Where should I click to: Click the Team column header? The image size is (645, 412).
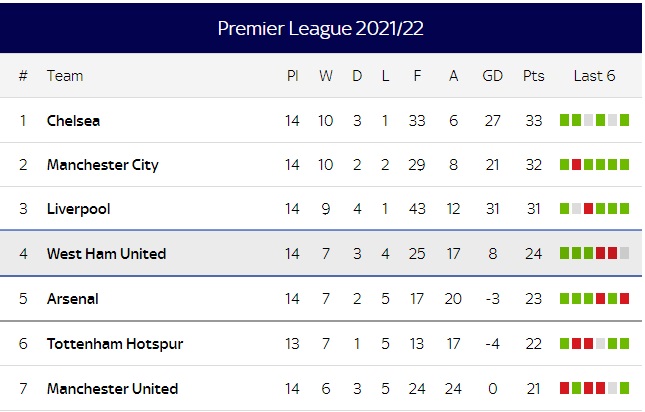coord(65,76)
